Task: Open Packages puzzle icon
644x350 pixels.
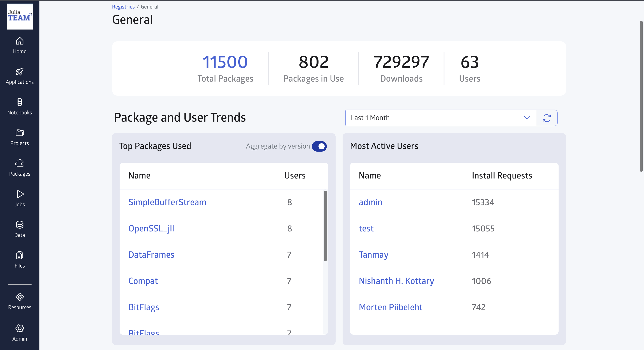Action: [x=20, y=163]
